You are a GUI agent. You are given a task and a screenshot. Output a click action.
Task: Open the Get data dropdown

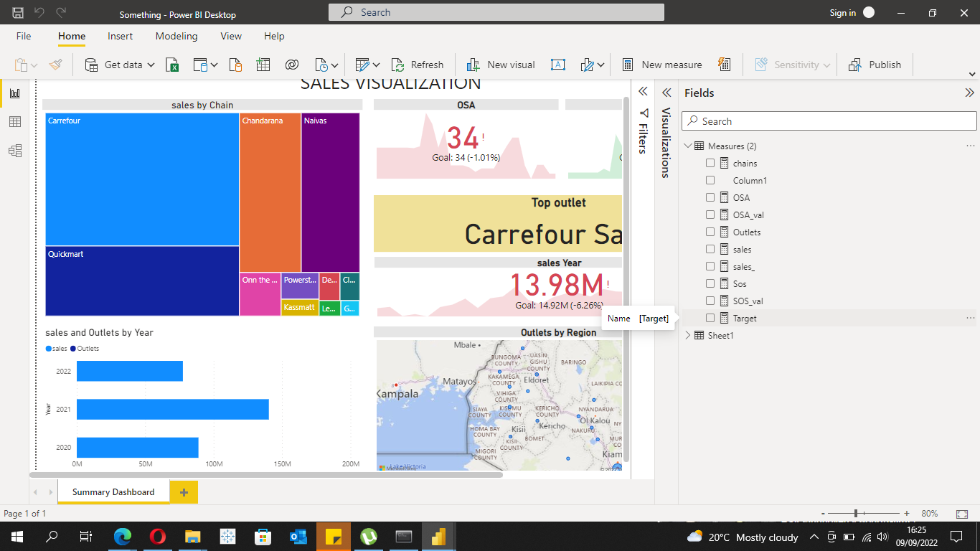tap(151, 65)
